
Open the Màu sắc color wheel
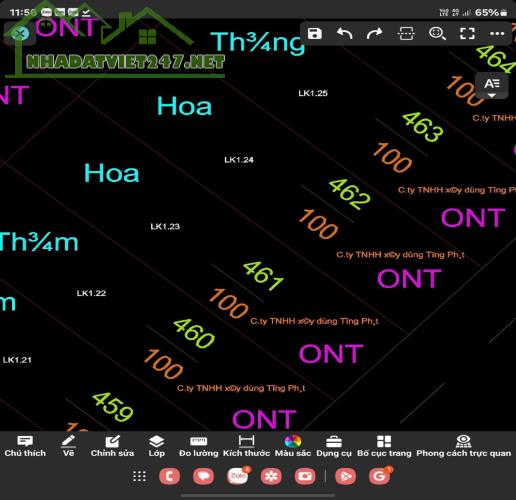click(x=293, y=446)
